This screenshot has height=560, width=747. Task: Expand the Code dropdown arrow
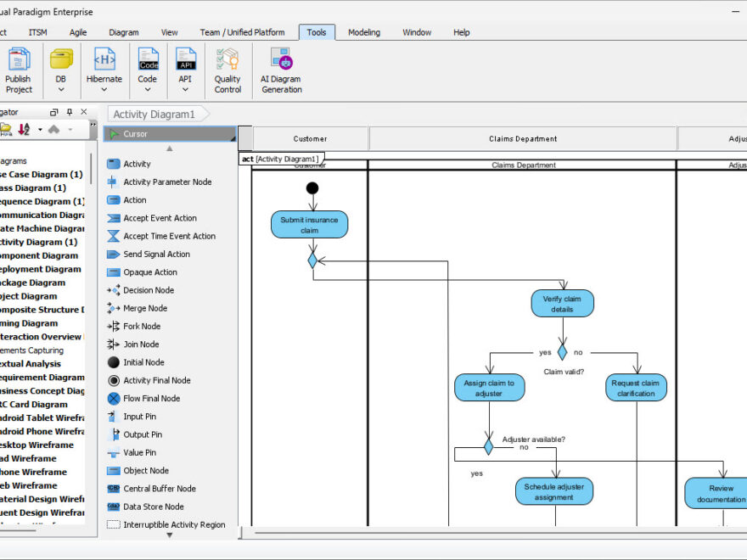148,90
